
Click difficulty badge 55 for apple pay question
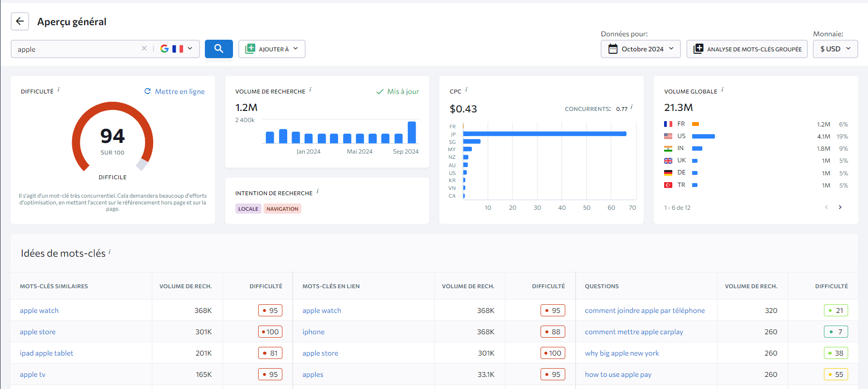[x=836, y=374]
